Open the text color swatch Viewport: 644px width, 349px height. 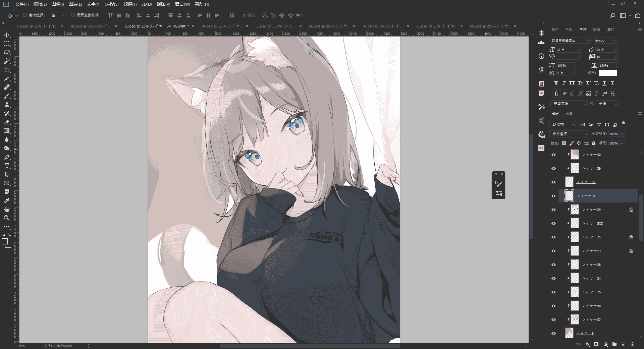(x=608, y=73)
